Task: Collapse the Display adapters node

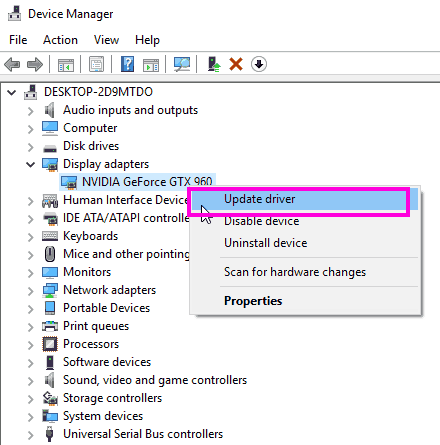Action: [31, 164]
